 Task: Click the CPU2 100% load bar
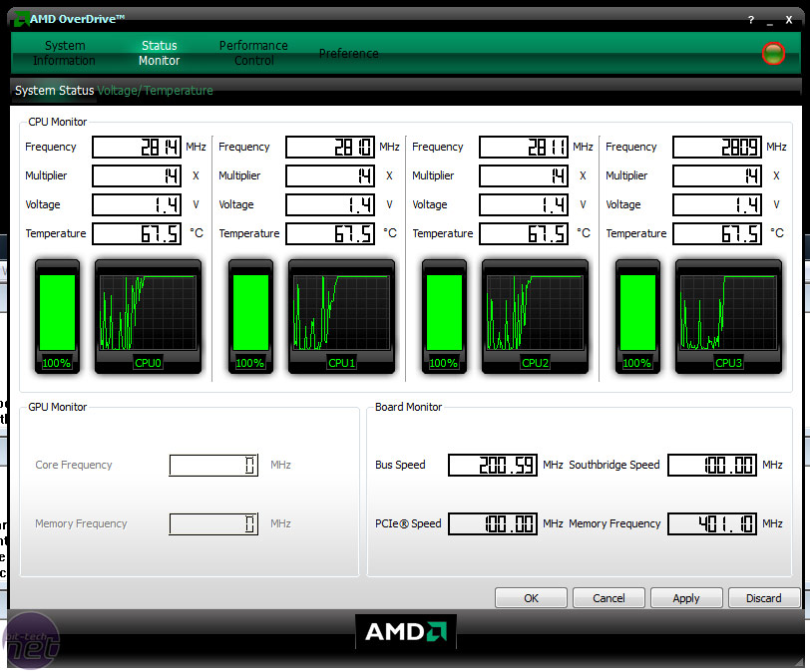444,316
